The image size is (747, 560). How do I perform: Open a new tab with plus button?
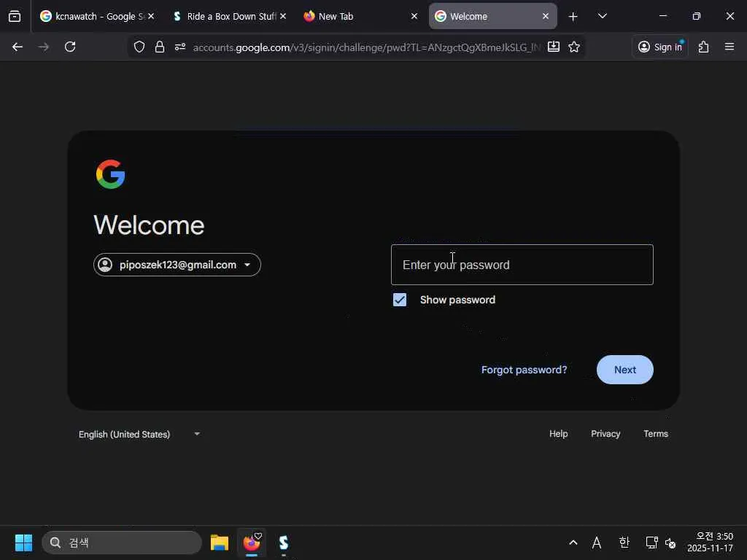point(573,17)
